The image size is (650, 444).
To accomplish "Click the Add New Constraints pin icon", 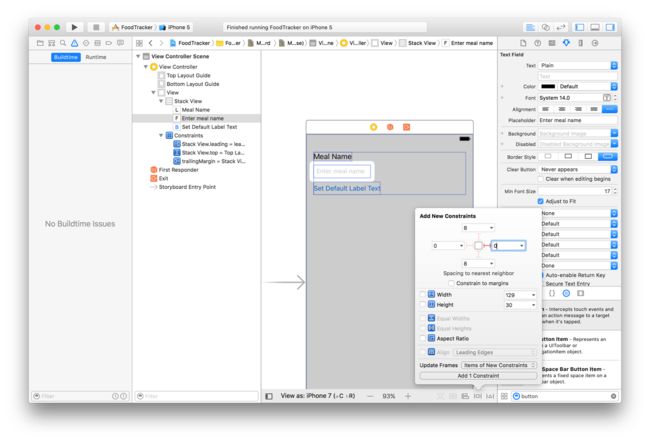I will pyautogui.click(x=478, y=396).
